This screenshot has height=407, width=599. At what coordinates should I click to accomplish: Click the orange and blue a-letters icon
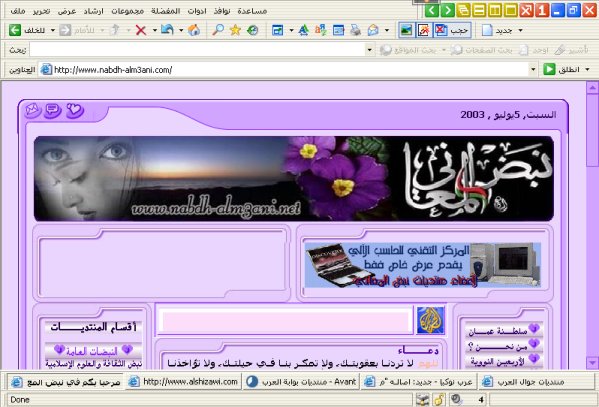click(x=321, y=30)
